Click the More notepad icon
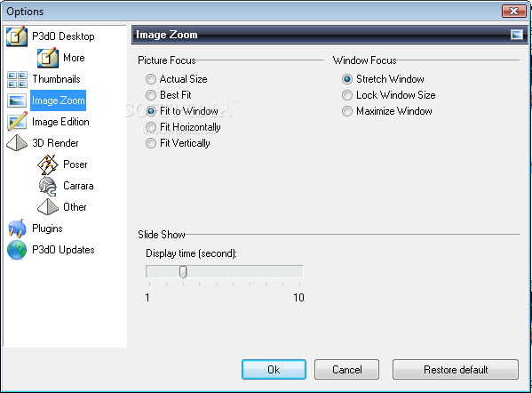Viewport: 532px width, 393px height. coord(48,58)
